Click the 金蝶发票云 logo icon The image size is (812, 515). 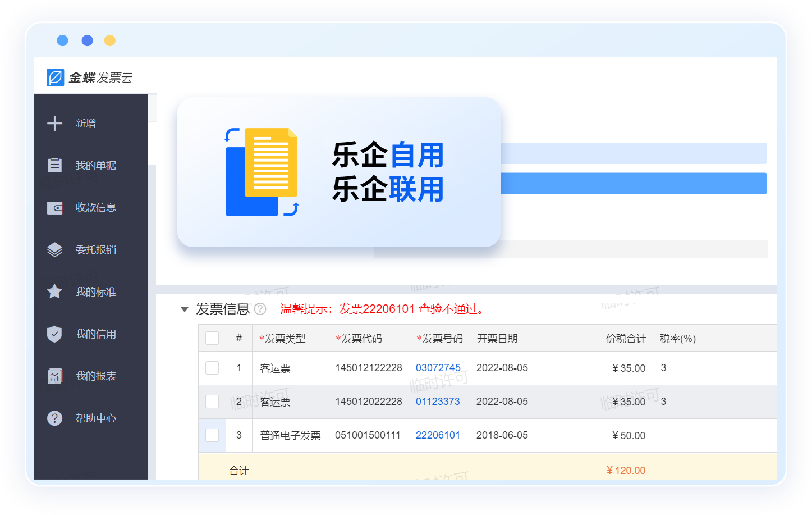click(x=56, y=78)
